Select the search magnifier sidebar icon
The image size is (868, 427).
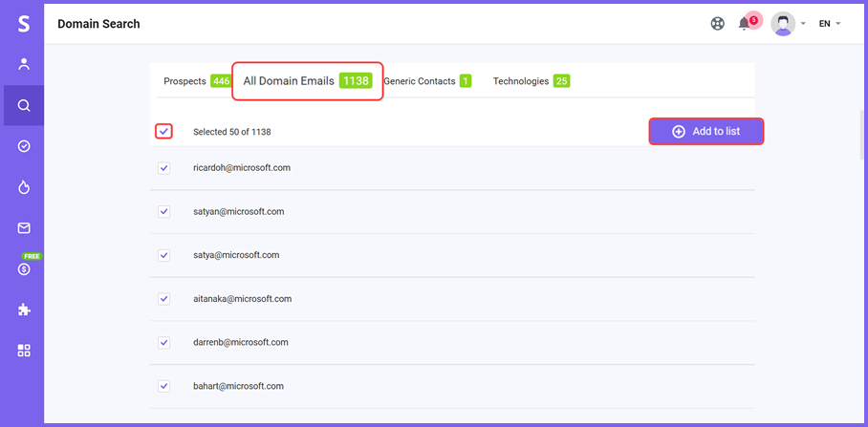(x=24, y=105)
